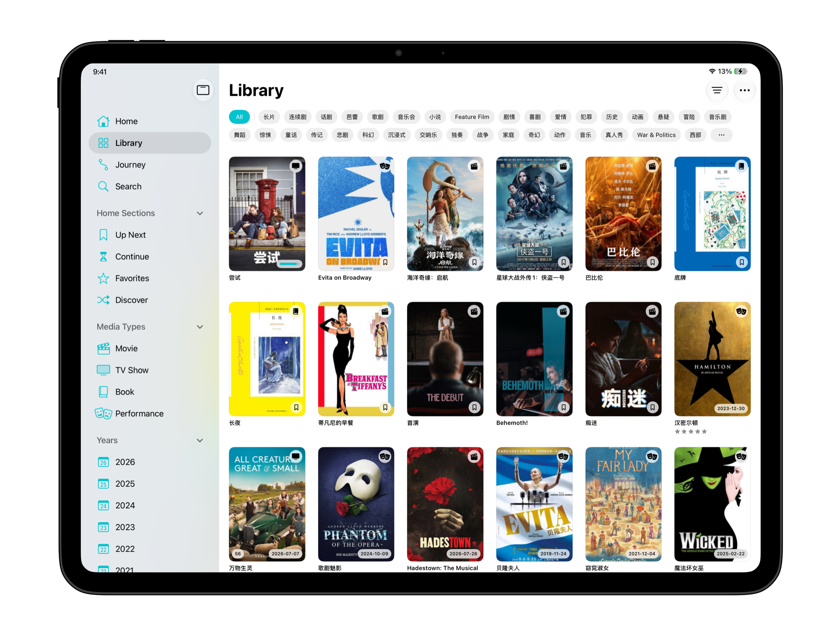This screenshot has height=642, width=840.
Task: Open the 痴迷 movie poster
Action: point(623,359)
